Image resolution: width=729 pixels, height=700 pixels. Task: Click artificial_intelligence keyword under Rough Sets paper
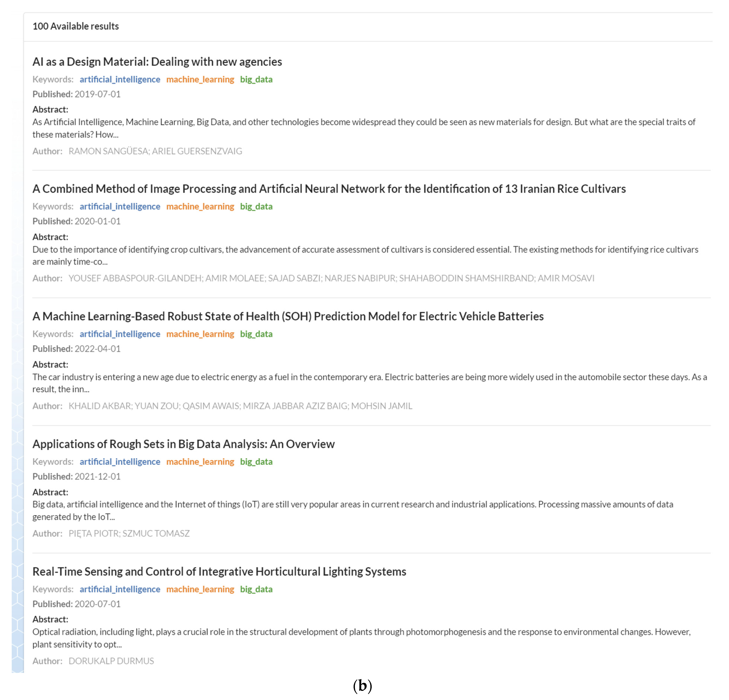120,462
